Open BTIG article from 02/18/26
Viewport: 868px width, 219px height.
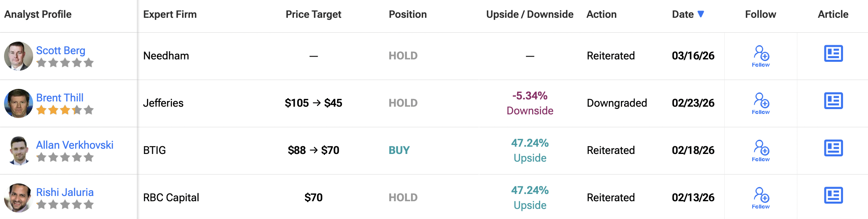[x=833, y=148]
